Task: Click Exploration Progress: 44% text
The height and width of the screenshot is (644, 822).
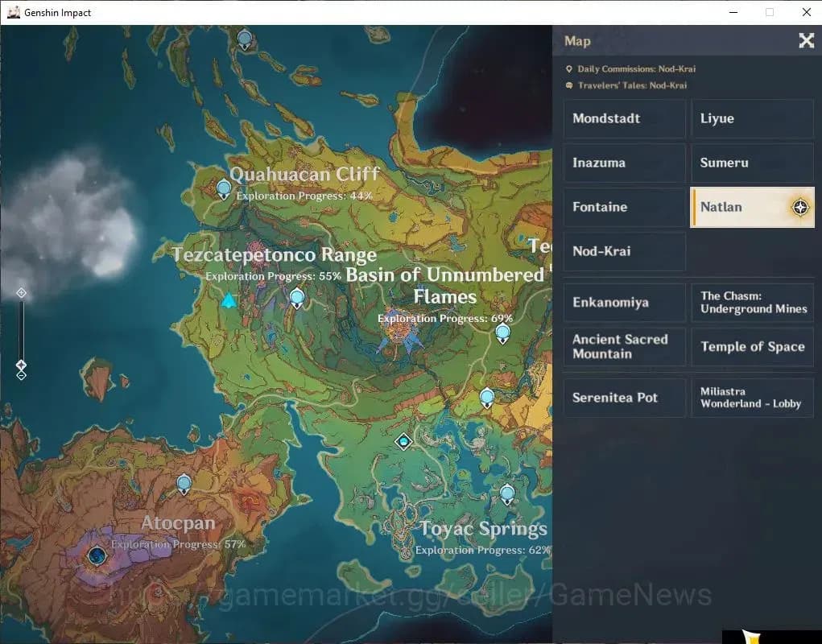Action: (x=304, y=196)
